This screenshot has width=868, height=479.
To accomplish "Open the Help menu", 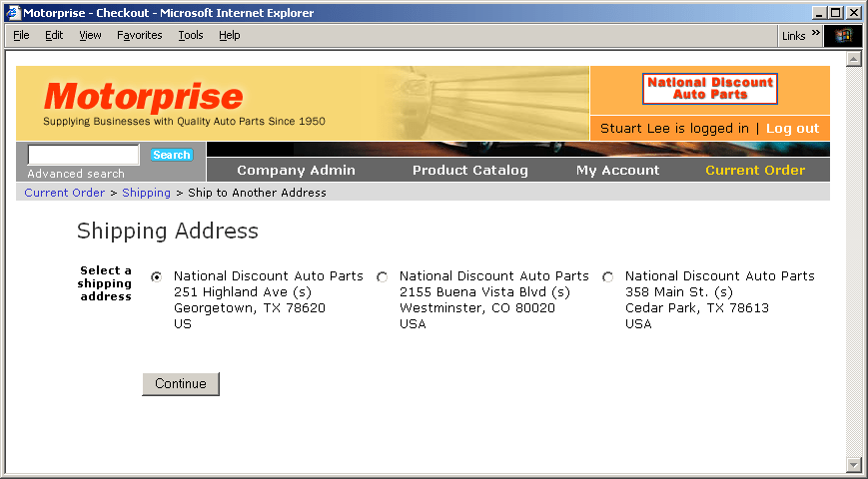I will tap(229, 35).
